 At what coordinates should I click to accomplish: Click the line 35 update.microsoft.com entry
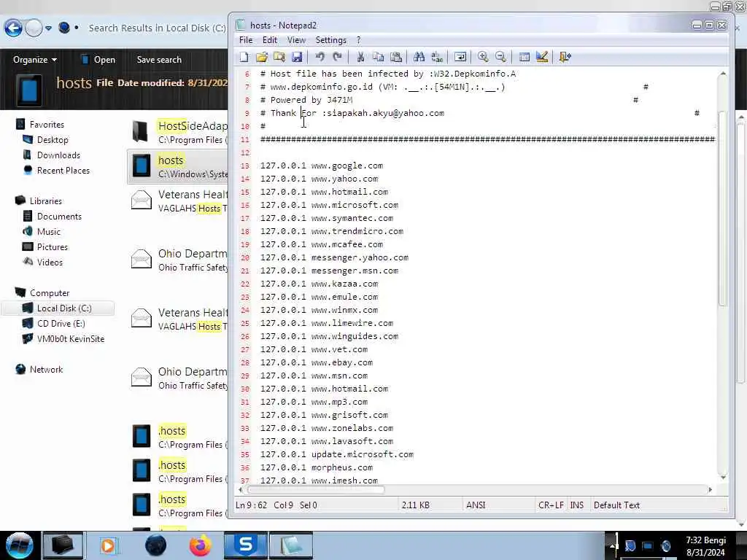coord(337,454)
